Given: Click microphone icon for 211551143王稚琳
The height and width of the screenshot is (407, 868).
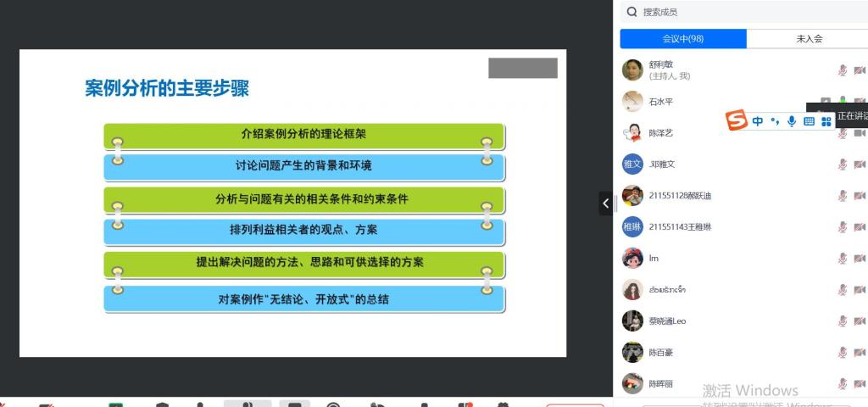Looking at the screenshot, I should coord(843,227).
